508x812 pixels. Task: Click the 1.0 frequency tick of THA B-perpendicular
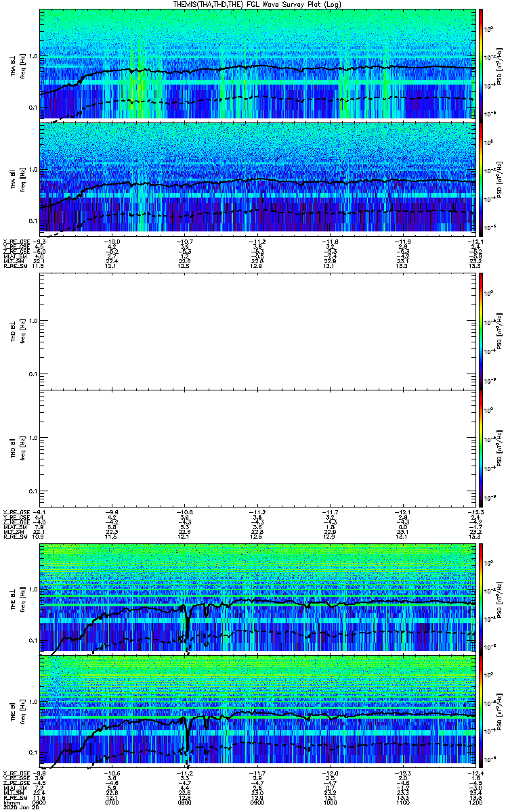click(33, 57)
